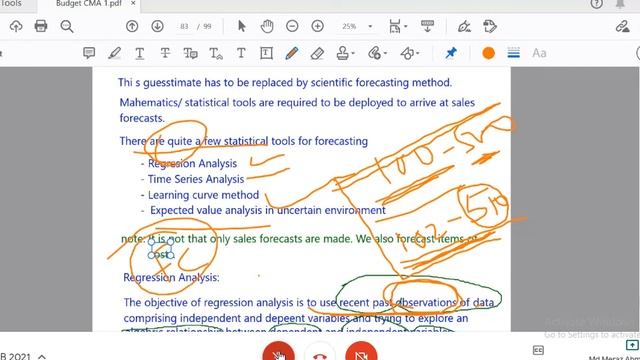
Task: Click the 'Time Series Analysis' list item
Action: 196,179
